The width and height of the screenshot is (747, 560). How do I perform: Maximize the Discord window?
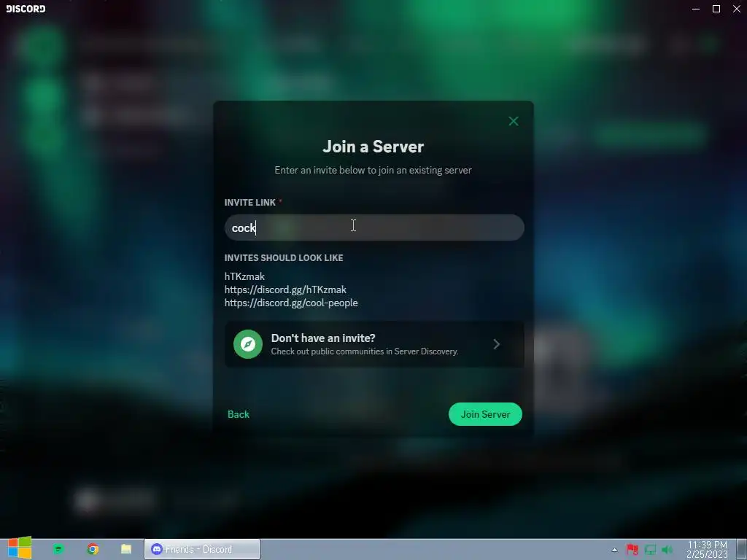pyautogui.click(x=716, y=9)
